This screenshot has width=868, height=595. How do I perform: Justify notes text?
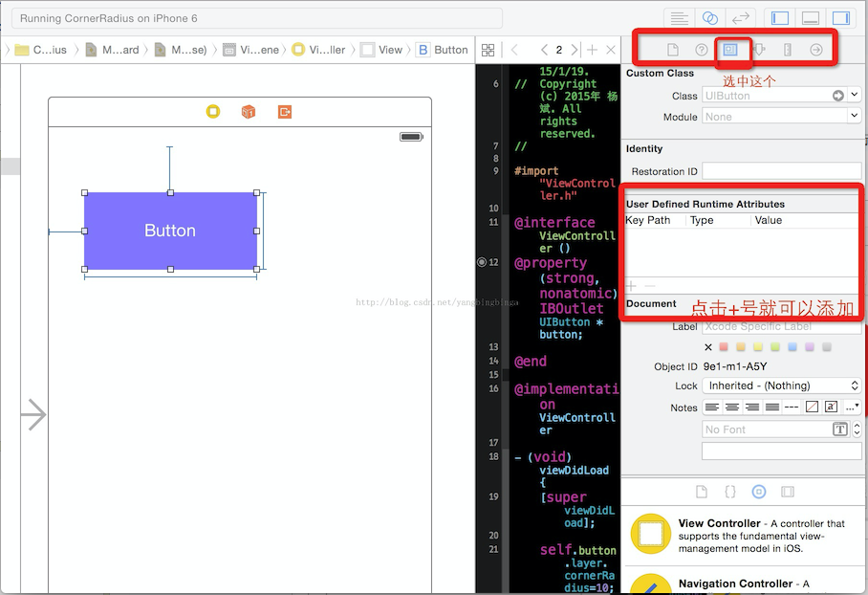[x=771, y=408]
